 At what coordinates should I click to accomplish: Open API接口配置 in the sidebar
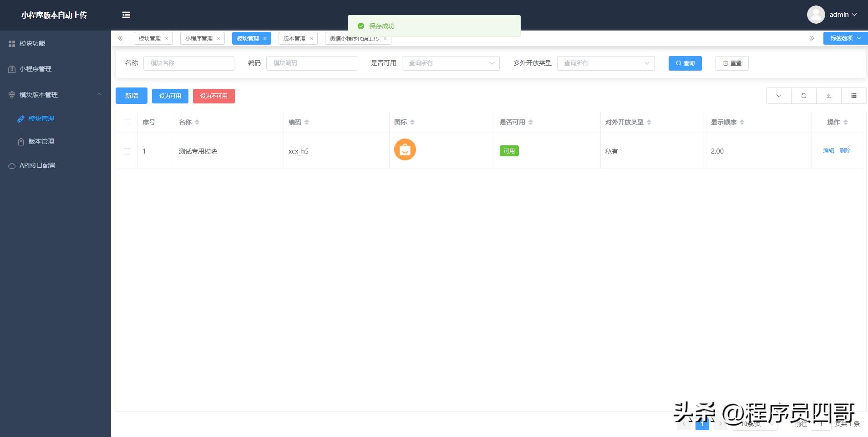[x=37, y=165]
